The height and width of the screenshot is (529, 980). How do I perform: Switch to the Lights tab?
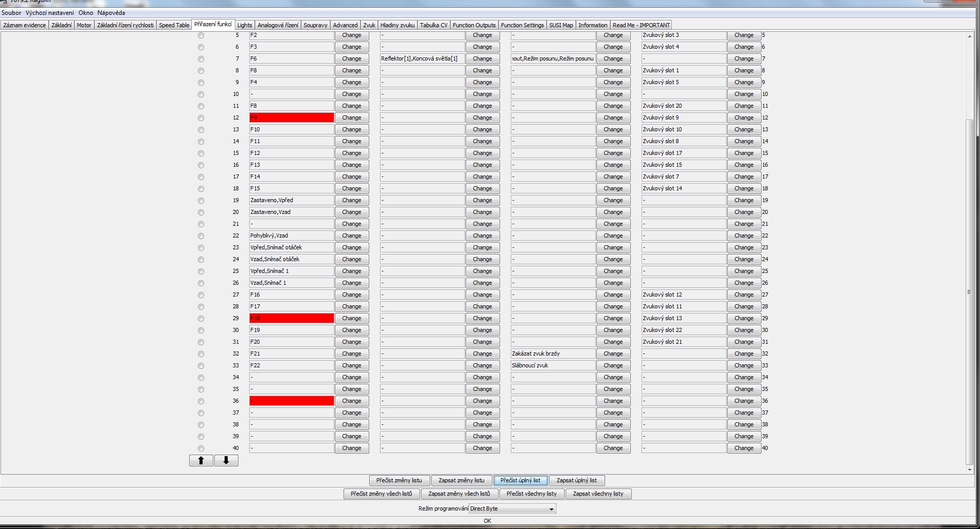[x=245, y=25]
